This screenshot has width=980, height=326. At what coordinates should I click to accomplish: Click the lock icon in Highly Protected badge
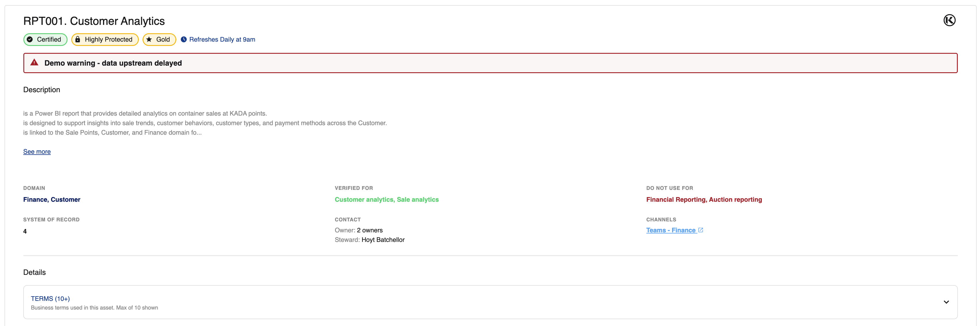tap(78, 39)
